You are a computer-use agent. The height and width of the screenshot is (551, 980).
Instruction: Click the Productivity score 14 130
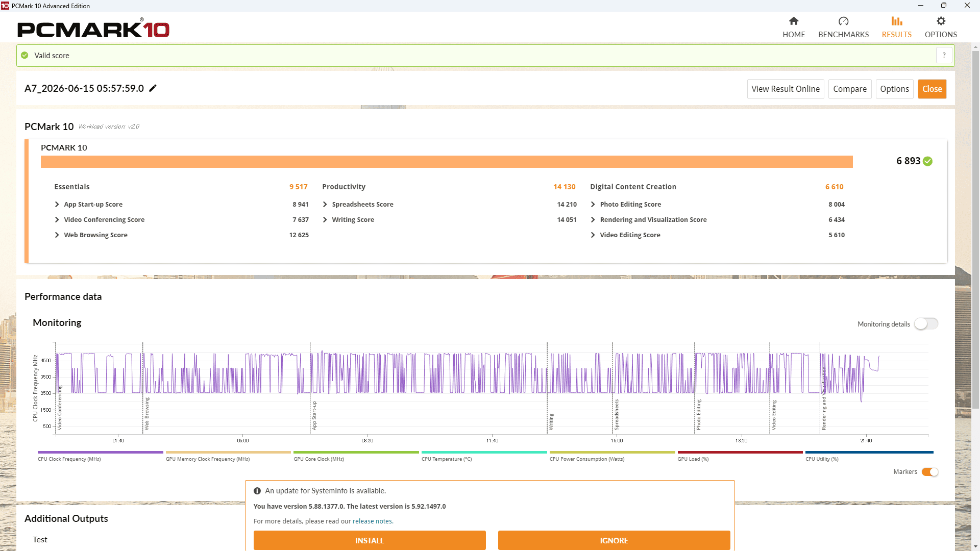(565, 187)
